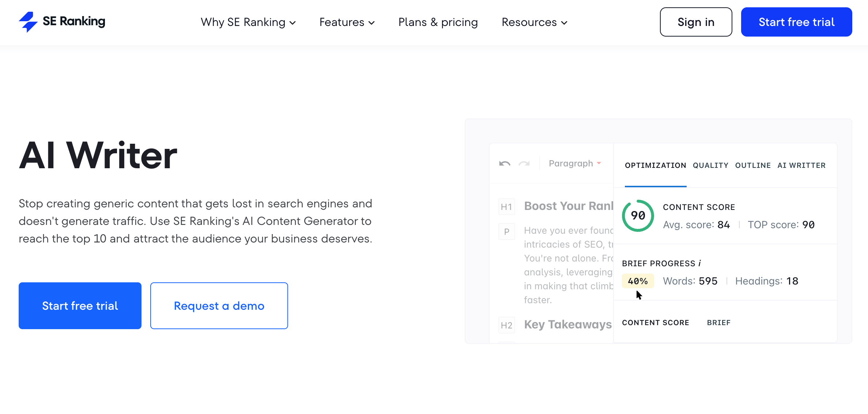The height and width of the screenshot is (414, 868).
Task: Select the CONTENT SCORE lower tab
Action: pyautogui.click(x=655, y=323)
